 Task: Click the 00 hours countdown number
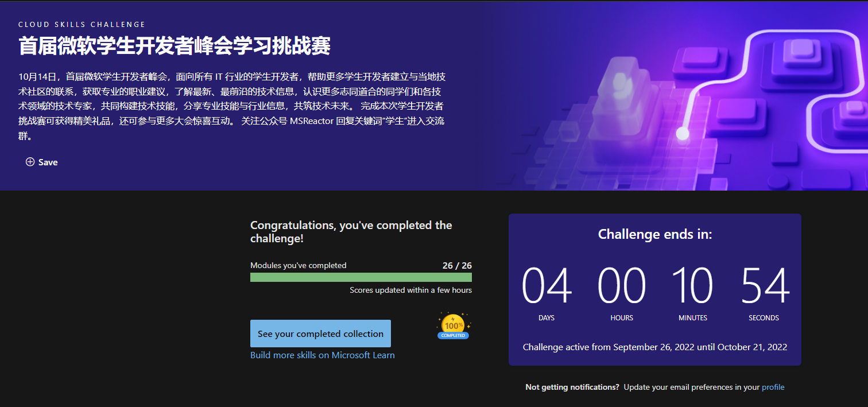pos(622,286)
